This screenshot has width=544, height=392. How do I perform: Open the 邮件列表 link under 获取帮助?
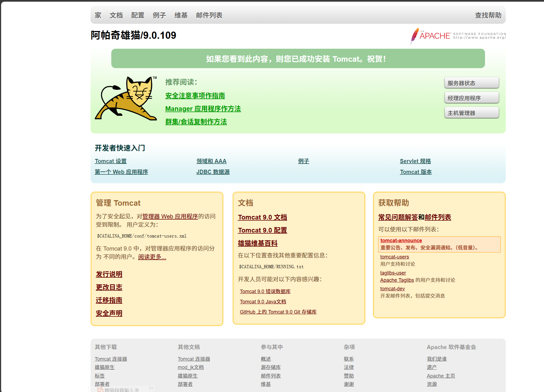(x=438, y=217)
